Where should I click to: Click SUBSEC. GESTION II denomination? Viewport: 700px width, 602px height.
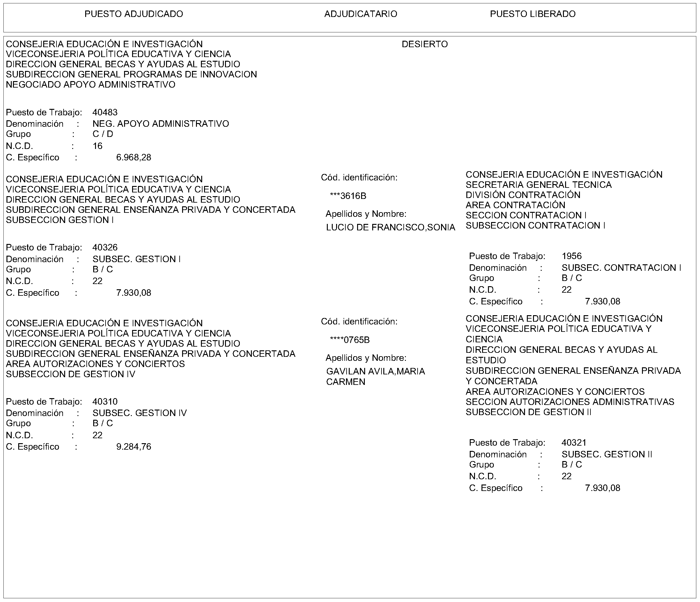coord(606,455)
